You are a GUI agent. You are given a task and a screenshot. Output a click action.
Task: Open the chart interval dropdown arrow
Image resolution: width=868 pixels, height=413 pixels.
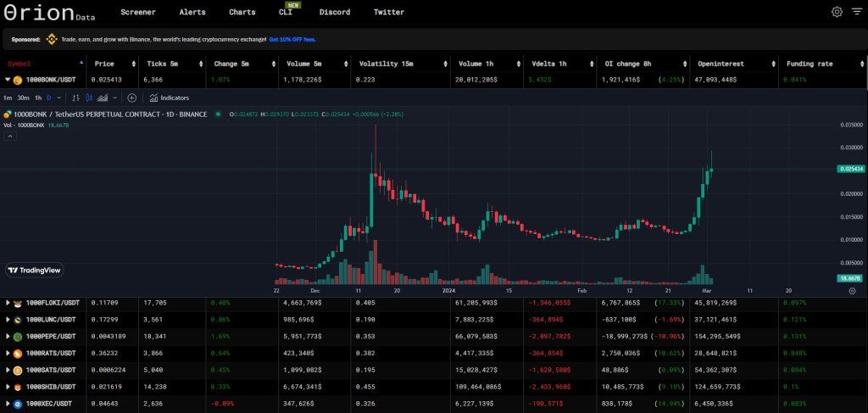pyautogui.click(x=58, y=98)
